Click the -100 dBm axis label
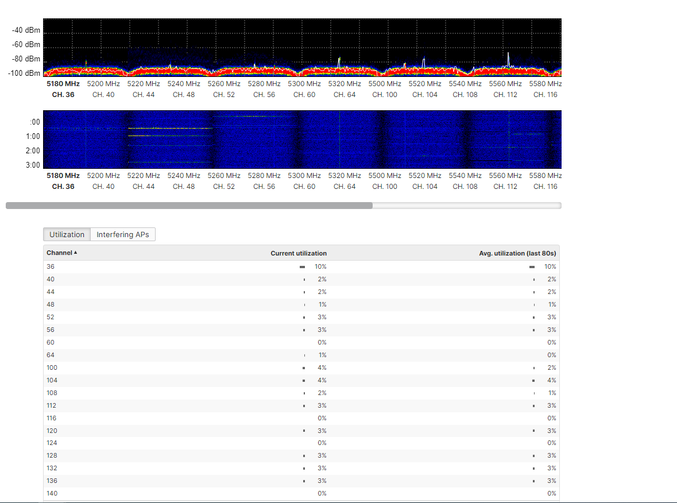The image size is (677, 503). click(24, 73)
